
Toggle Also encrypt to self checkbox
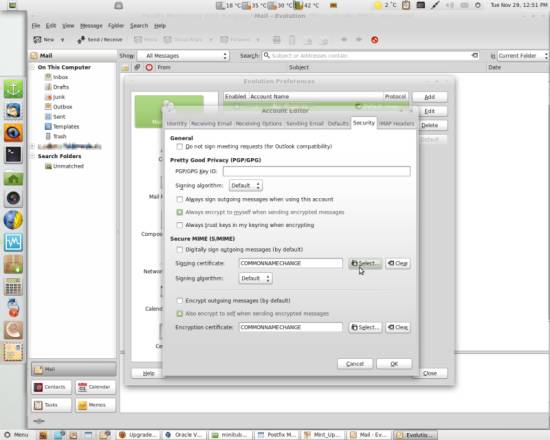click(x=180, y=314)
